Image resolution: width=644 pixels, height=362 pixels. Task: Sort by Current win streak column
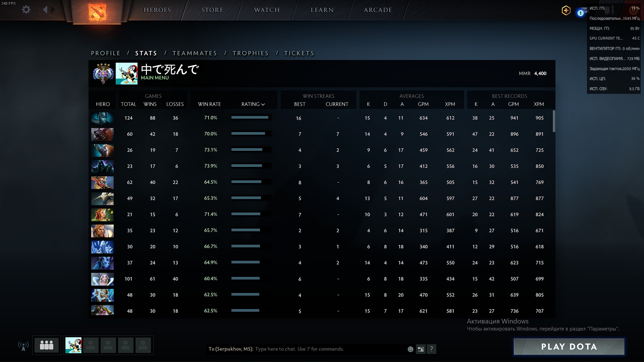coord(337,104)
